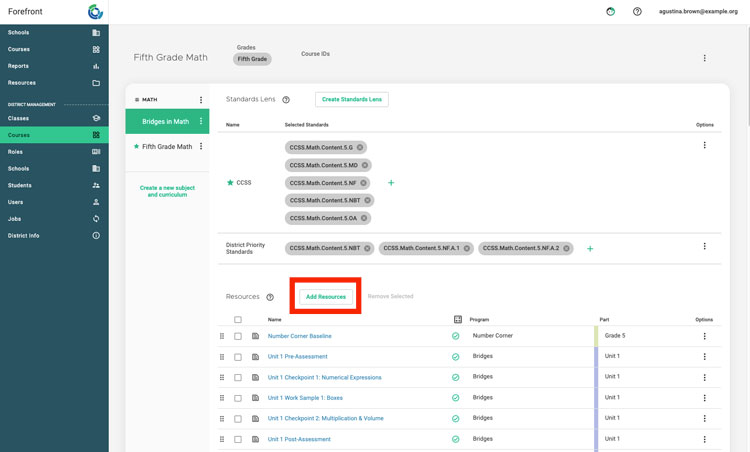Click Create a new subject and curriculum
This screenshot has height=452, width=750.
(167, 191)
